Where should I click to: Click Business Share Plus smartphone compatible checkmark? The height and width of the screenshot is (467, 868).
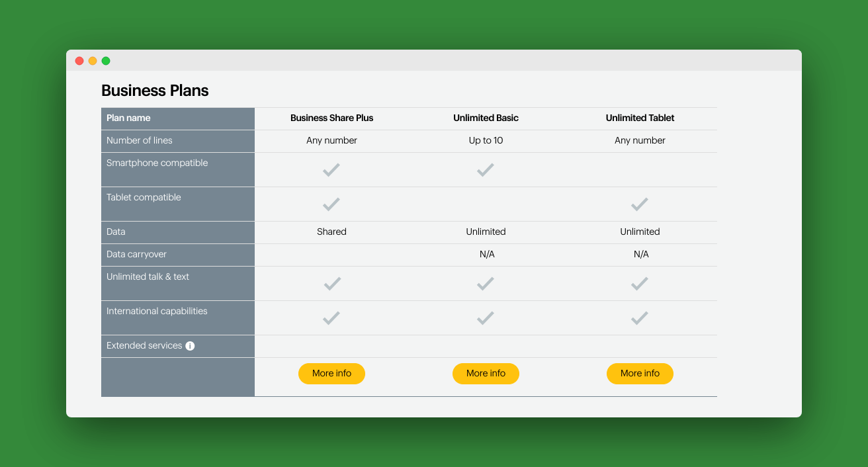click(331, 170)
